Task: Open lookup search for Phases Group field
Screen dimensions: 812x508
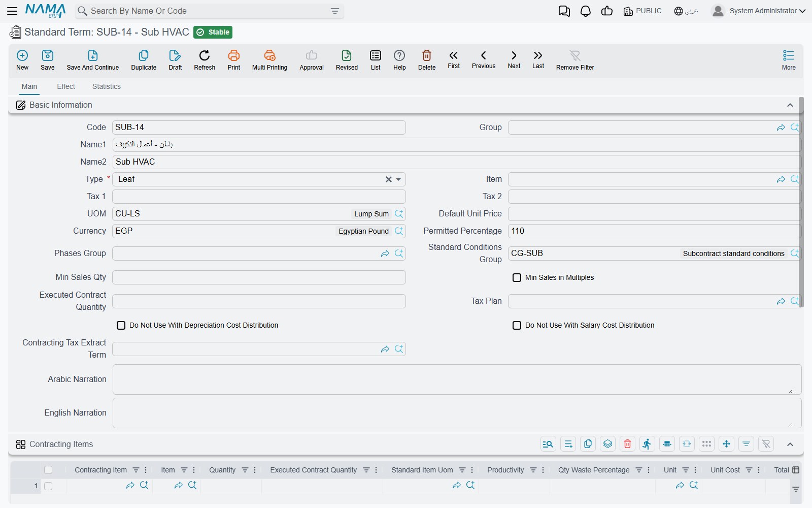Action: point(399,253)
